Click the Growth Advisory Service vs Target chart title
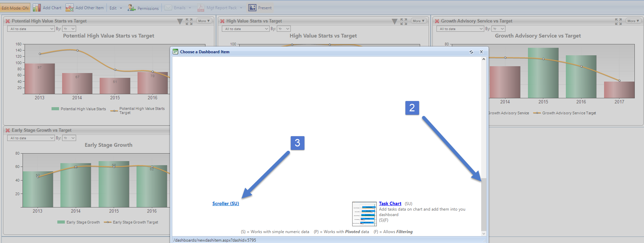The image size is (644, 243). point(538,36)
